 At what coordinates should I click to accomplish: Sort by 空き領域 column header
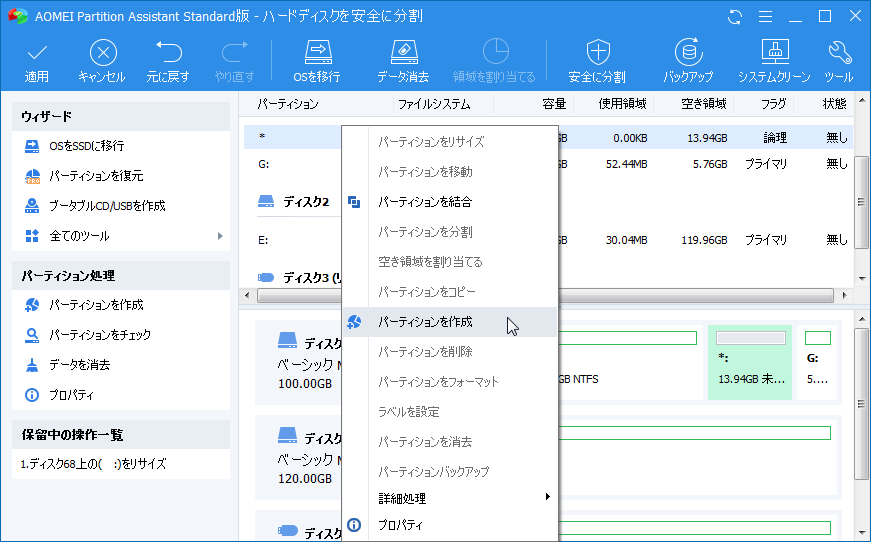tap(704, 104)
